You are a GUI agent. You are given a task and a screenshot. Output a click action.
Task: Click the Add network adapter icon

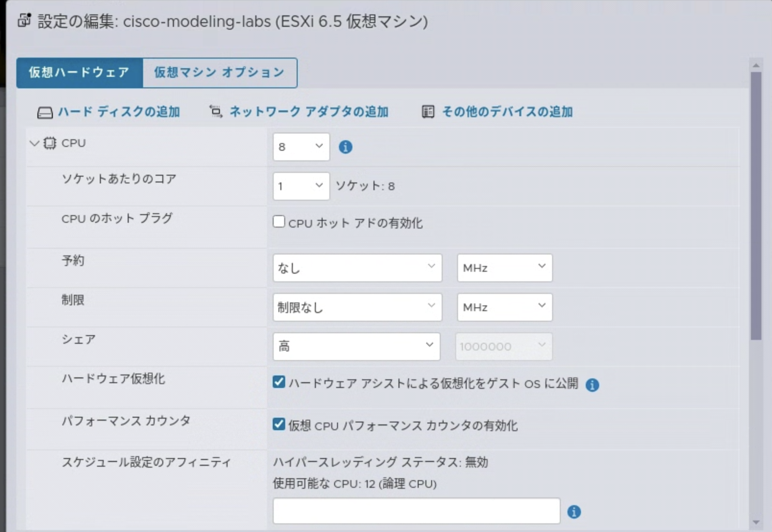pyautogui.click(x=216, y=111)
